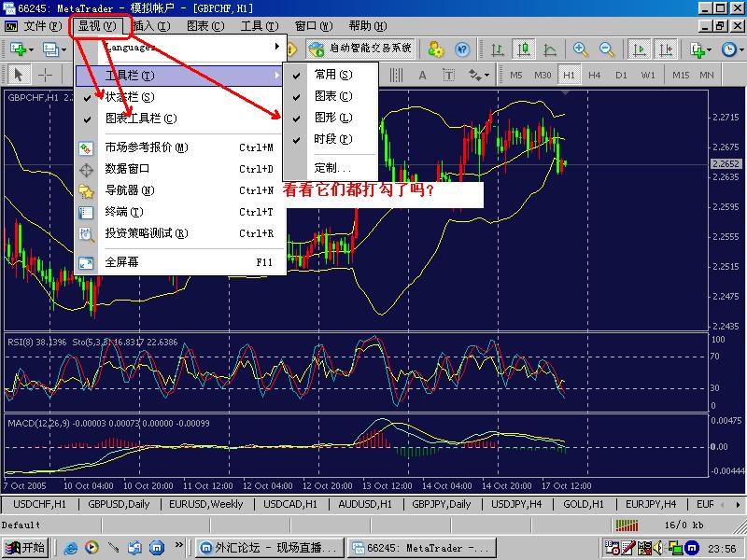
Task: Toggle the chart auto scroll icon
Action: [x=640, y=49]
